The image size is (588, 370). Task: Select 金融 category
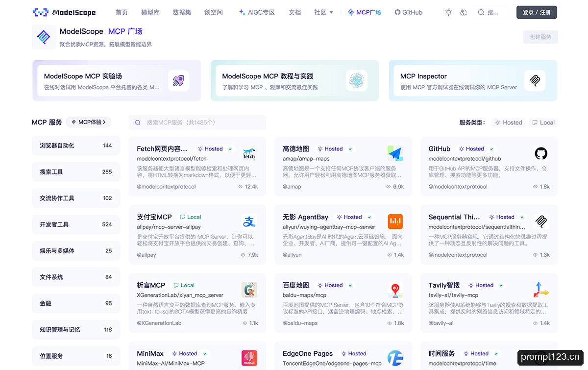76,303
